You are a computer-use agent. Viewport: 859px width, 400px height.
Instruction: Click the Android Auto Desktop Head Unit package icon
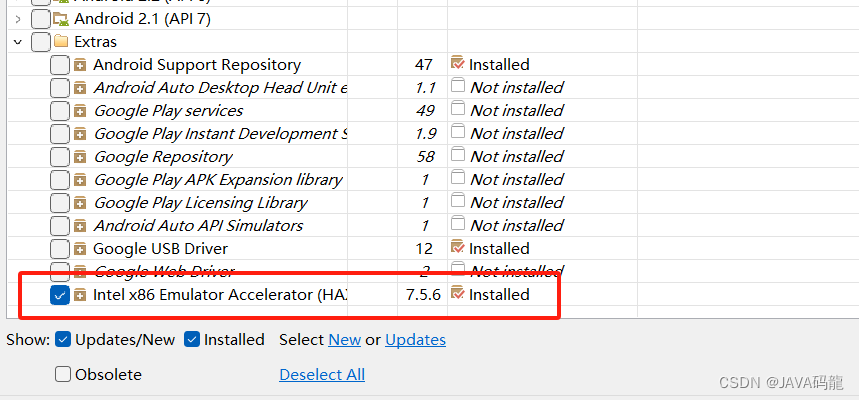click(80, 88)
